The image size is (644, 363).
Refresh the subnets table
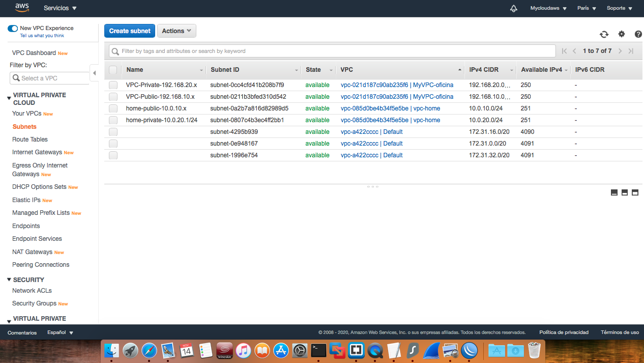click(x=604, y=34)
